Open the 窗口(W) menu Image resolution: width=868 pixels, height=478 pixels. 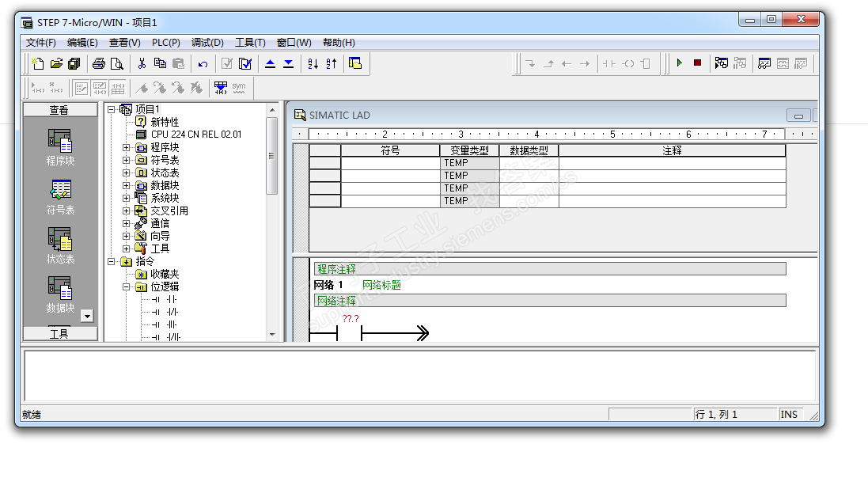click(294, 43)
